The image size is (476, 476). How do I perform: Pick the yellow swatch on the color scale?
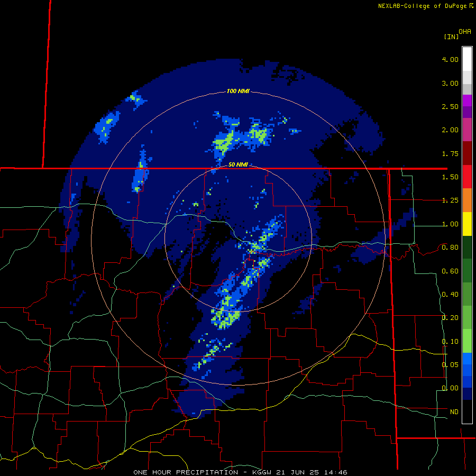[x=467, y=224]
